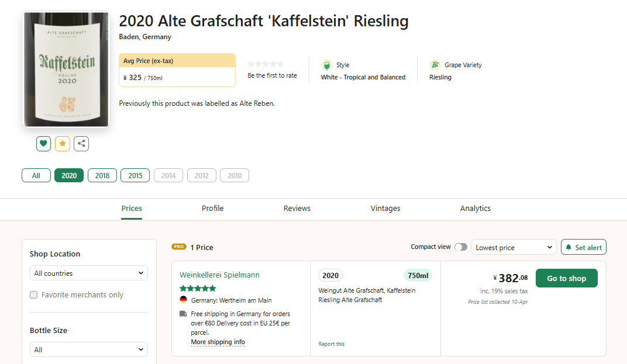Click the PRO badge icon
The image size is (627, 364).
click(179, 247)
